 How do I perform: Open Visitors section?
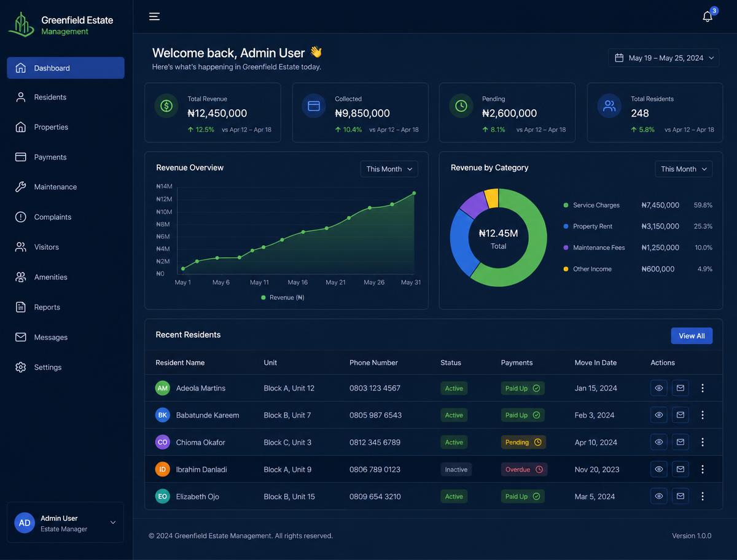point(66,247)
